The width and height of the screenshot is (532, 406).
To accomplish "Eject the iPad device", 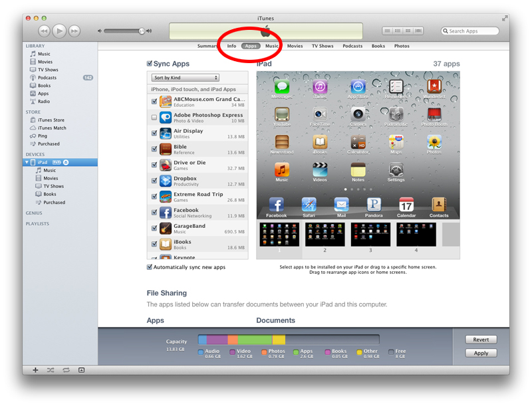I will coord(66,162).
